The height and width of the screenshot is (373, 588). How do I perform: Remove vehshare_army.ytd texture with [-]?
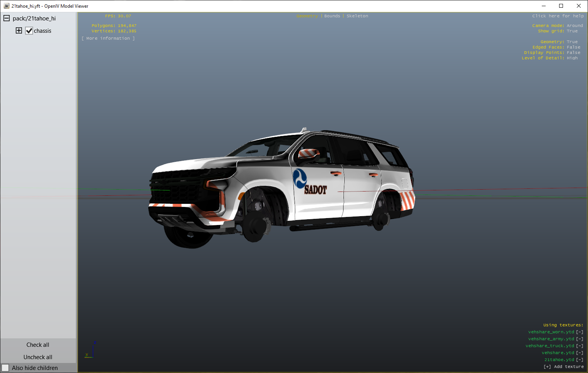(x=580, y=339)
